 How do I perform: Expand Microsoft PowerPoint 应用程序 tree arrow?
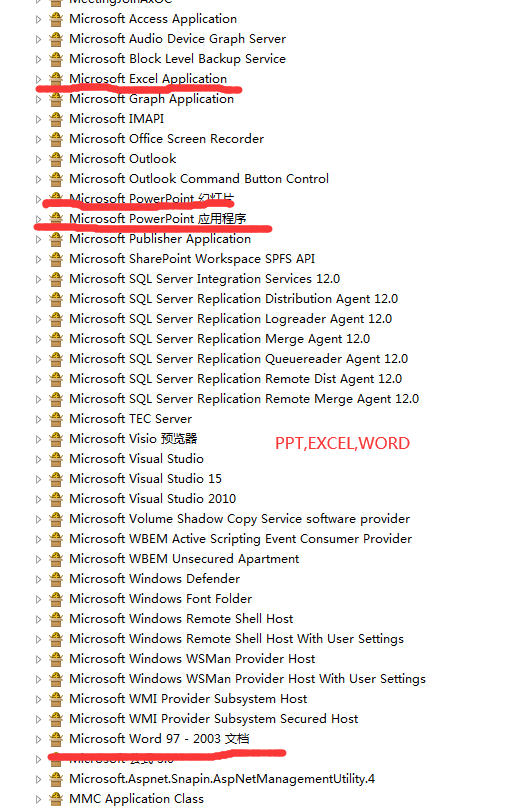(38, 219)
